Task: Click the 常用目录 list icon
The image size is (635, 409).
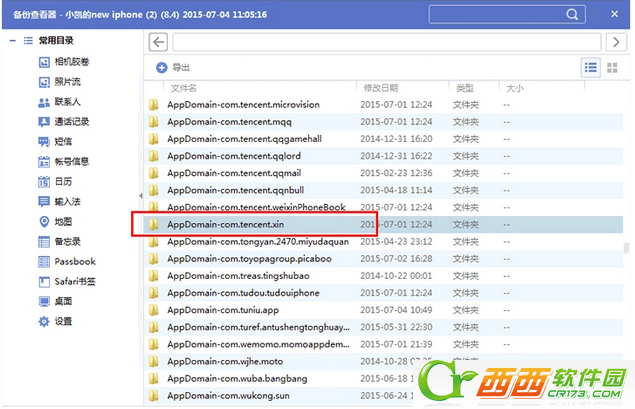Action: (x=28, y=40)
